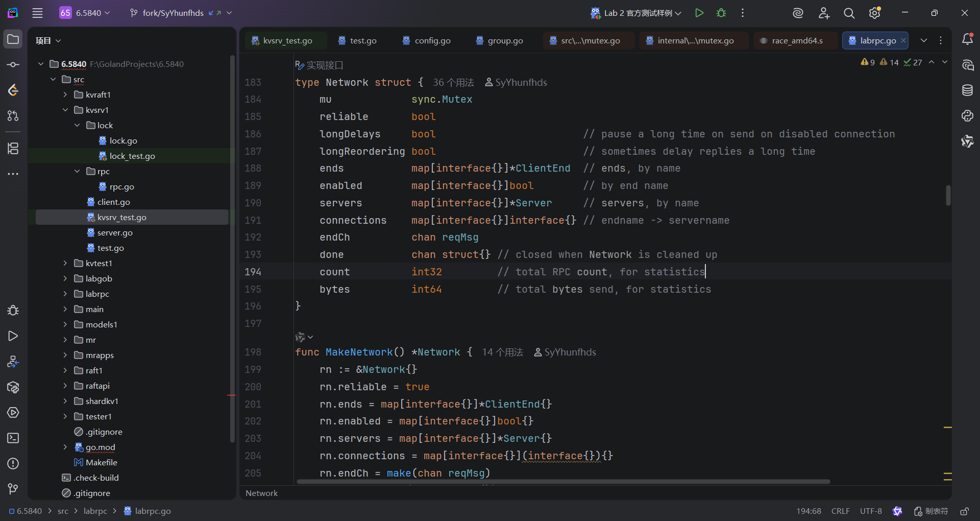Click the CRLF line separator in status bar
This screenshot has height=521, width=980.
pos(840,511)
